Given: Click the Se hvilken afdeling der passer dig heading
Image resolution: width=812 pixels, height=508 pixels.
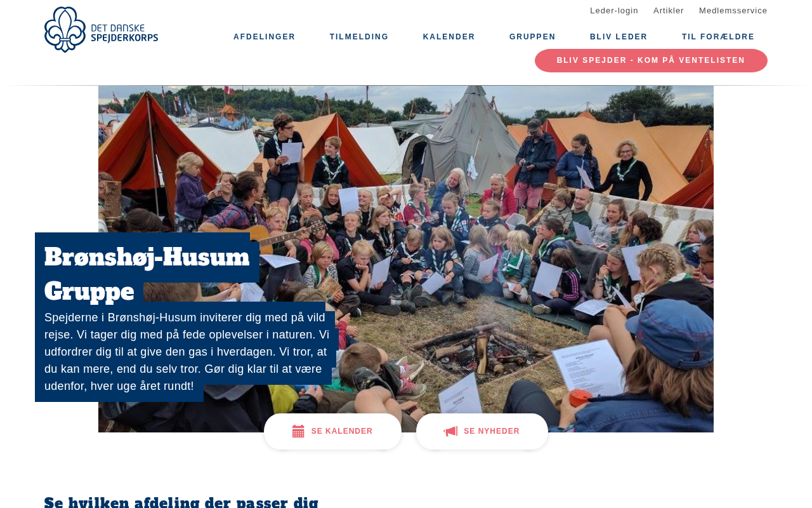Looking at the screenshot, I should [181, 502].
